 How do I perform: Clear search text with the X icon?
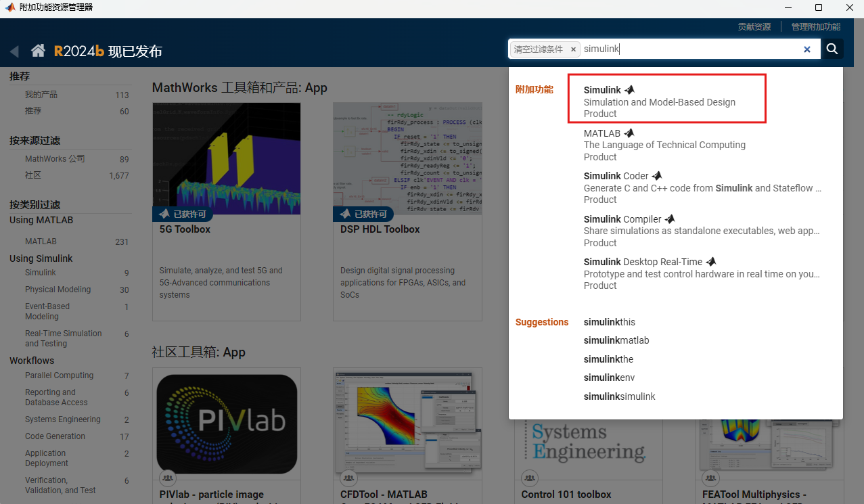(x=806, y=49)
